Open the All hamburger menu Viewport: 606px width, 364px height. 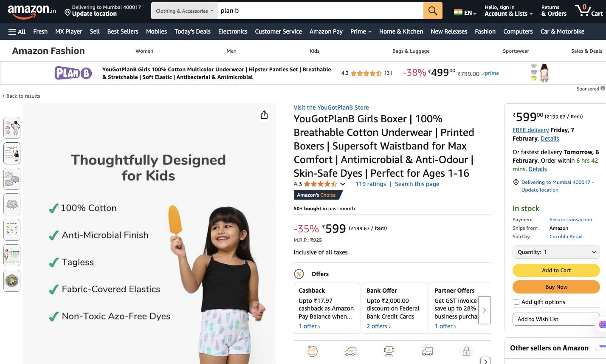pyautogui.click(x=17, y=31)
